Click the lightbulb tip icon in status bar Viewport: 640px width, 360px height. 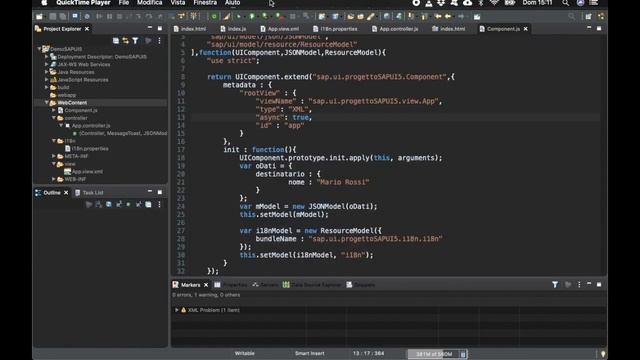[603, 353]
